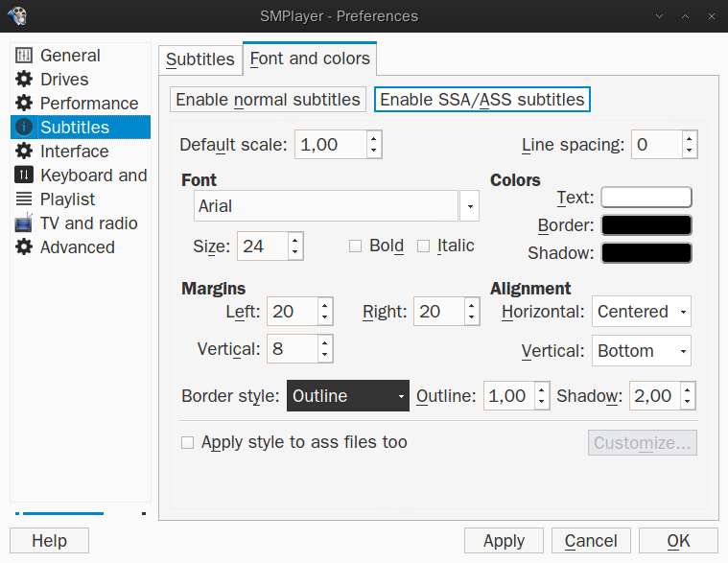The height and width of the screenshot is (563, 728).
Task: Click the Outline value input field
Action: [509, 396]
